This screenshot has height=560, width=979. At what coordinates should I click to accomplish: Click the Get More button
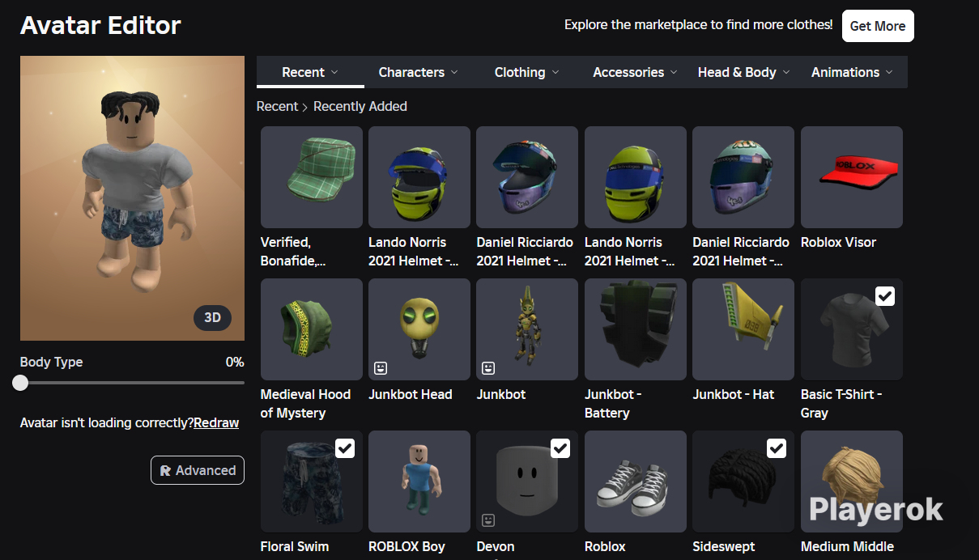click(x=878, y=26)
